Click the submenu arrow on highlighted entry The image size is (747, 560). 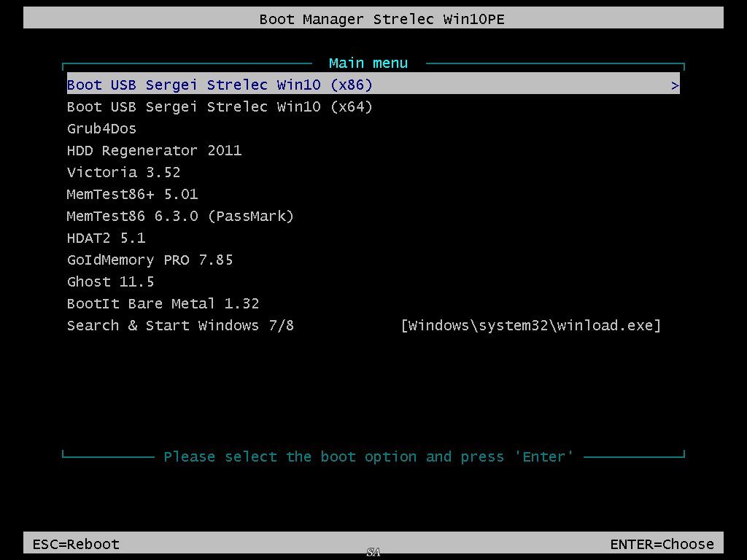coord(675,85)
